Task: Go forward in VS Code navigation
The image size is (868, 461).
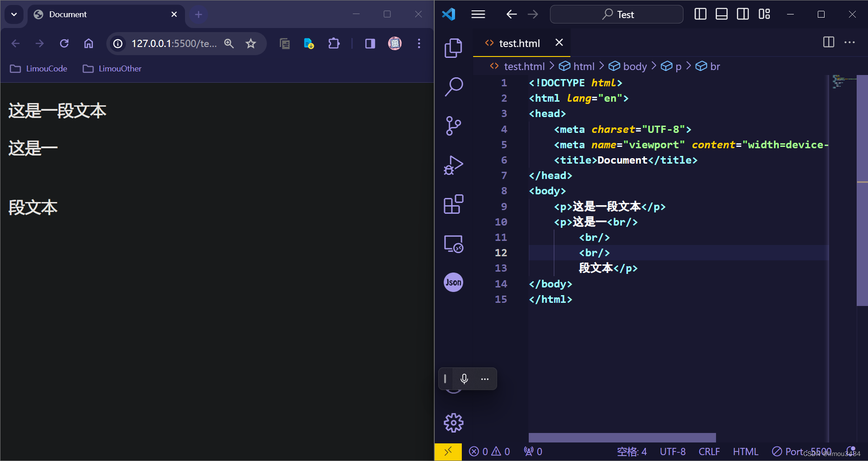Action: click(533, 14)
